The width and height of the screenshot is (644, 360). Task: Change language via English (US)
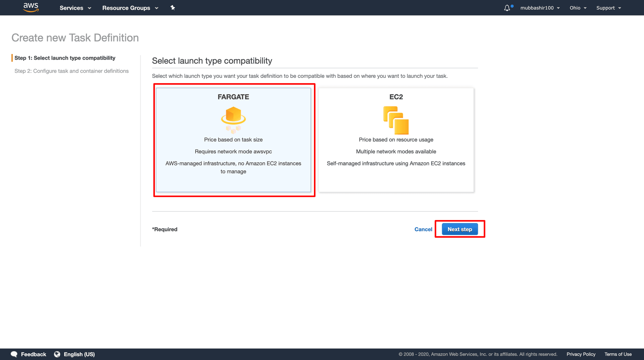point(79,354)
